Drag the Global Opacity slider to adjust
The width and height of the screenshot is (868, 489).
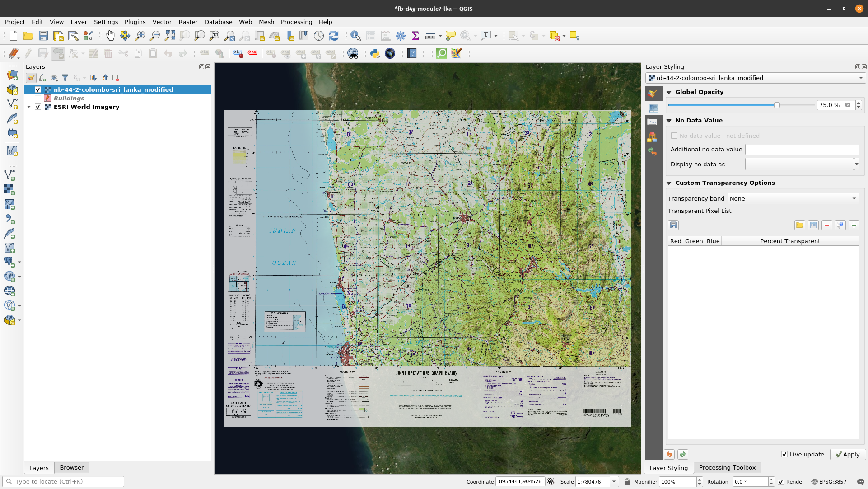[777, 106]
